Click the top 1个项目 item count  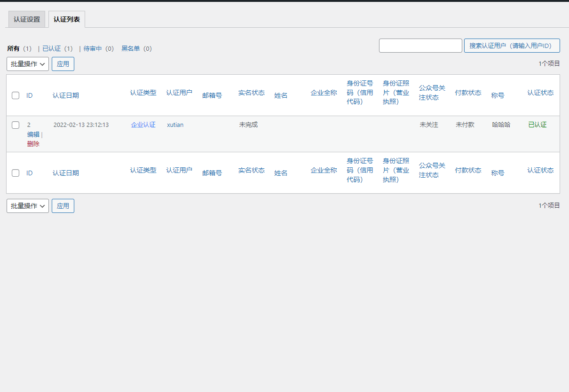549,63
